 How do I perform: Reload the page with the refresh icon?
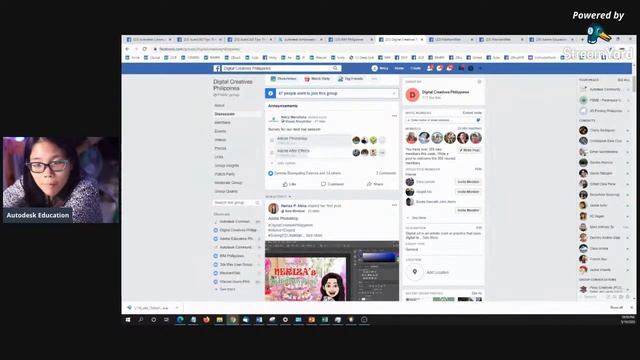(x=144, y=49)
